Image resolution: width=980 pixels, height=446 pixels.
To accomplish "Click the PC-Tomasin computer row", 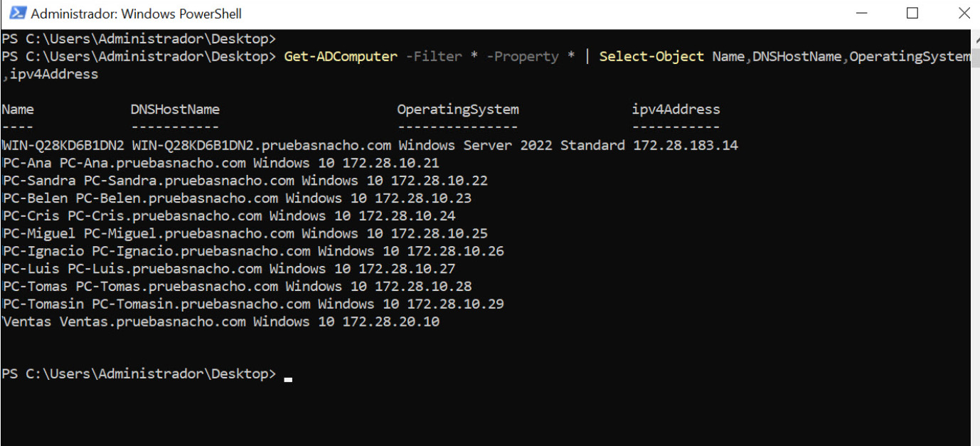I will tap(252, 304).
